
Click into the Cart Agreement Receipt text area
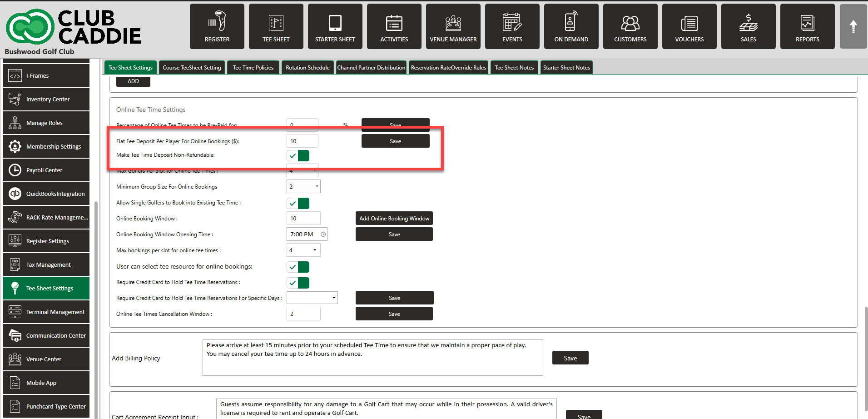[x=386, y=409]
